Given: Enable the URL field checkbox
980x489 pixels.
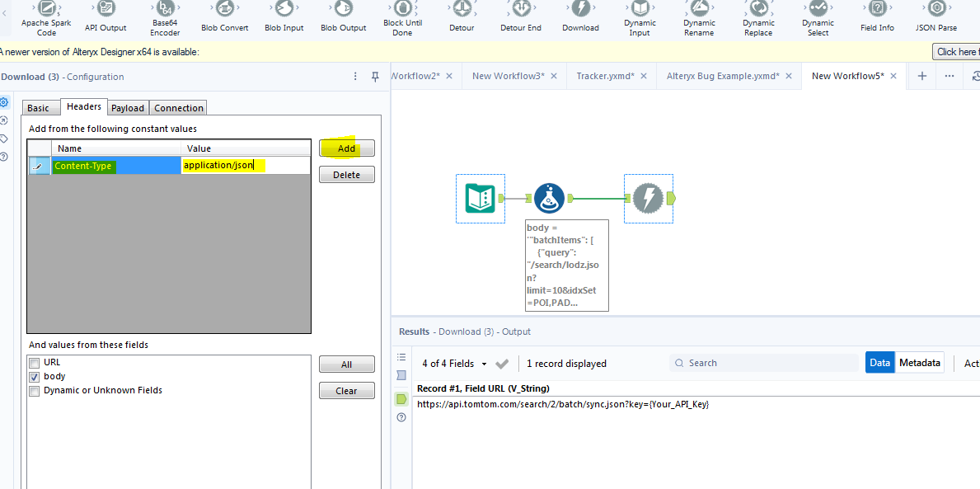Looking at the screenshot, I should coord(35,362).
